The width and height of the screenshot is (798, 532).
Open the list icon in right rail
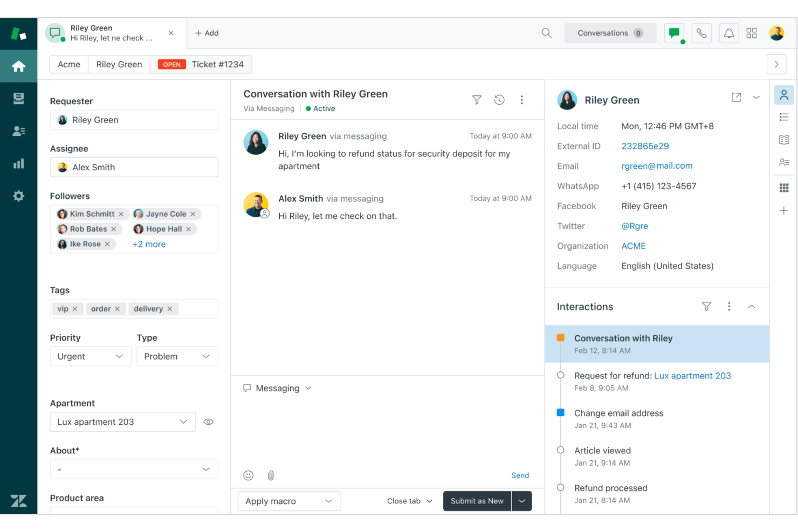tap(784, 117)
